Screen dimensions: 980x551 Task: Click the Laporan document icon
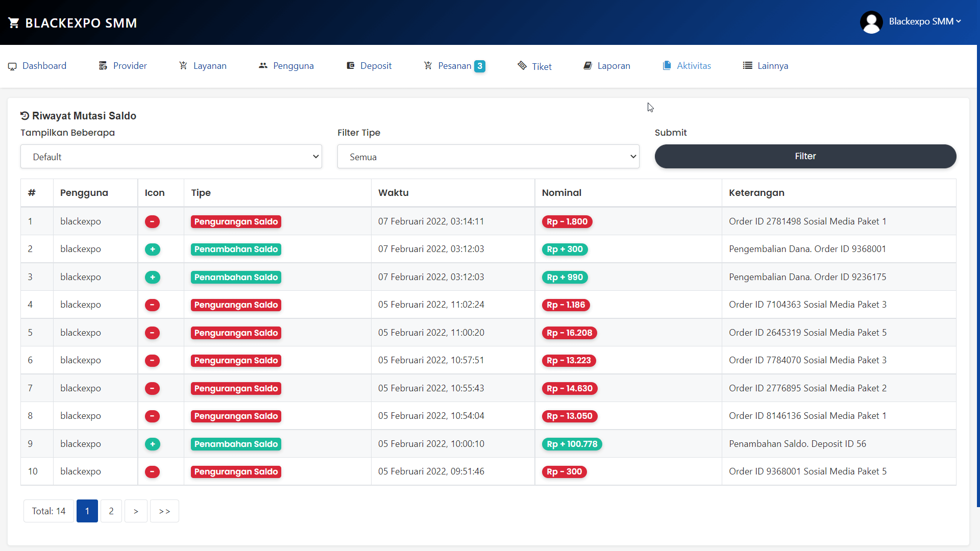point(587,65)
